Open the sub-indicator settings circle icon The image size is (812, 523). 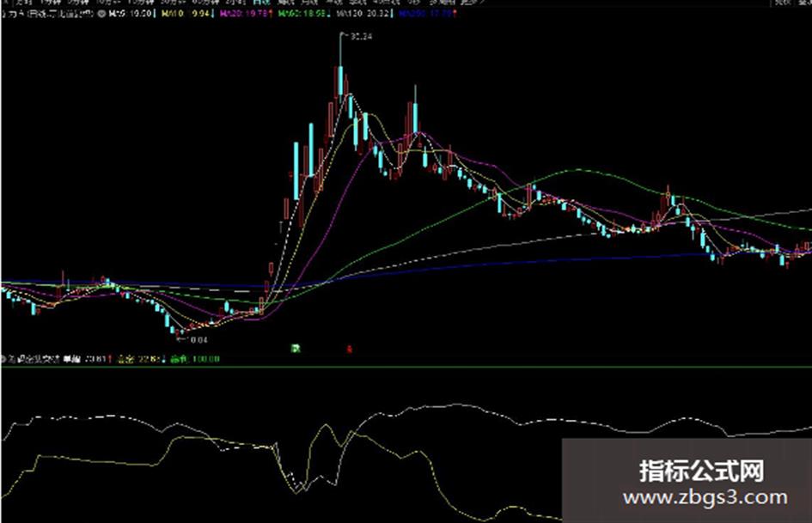click(3, 359)
